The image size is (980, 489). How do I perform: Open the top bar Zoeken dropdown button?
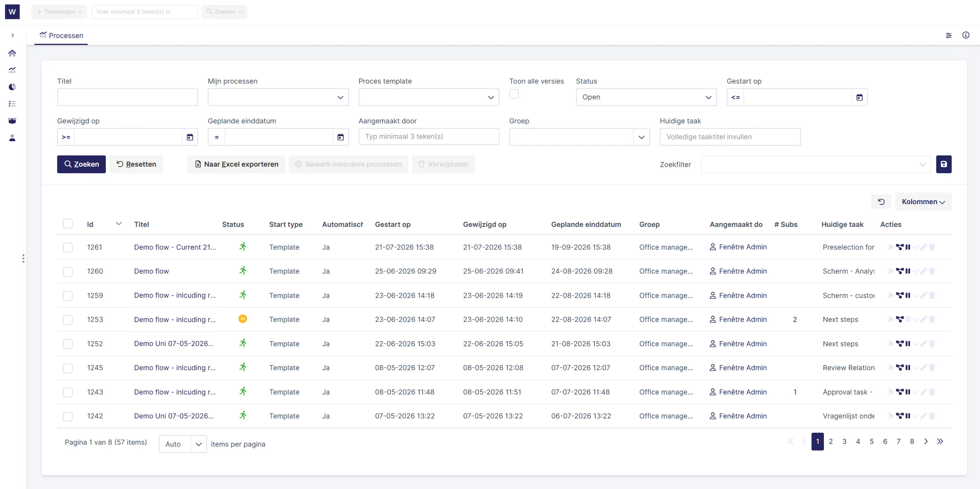224,12
